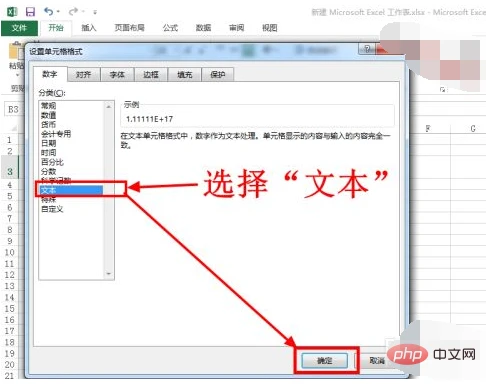Click the dialog help question mark button
Image resolution: width=486 pixels, height=387 pixels.
click(367, 49)
